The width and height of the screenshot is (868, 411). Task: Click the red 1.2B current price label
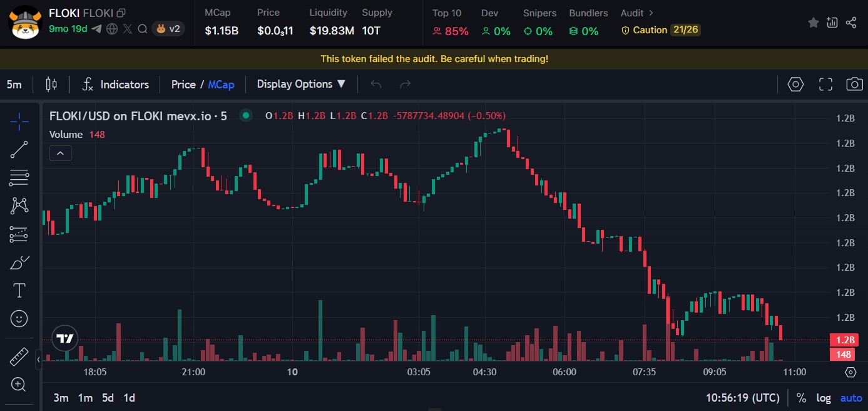pos(844,340)
